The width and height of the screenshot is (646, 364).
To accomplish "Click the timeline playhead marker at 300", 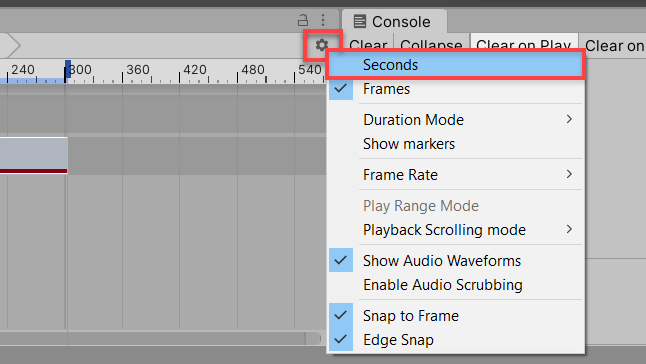I will (x=68, y=69).
